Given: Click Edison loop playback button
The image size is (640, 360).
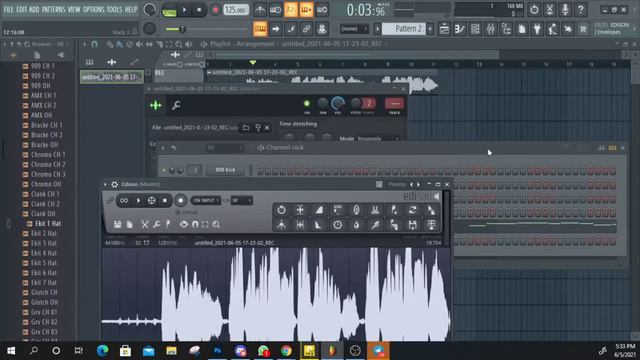Looking at the screenshot, I should [x=124, y=200].
